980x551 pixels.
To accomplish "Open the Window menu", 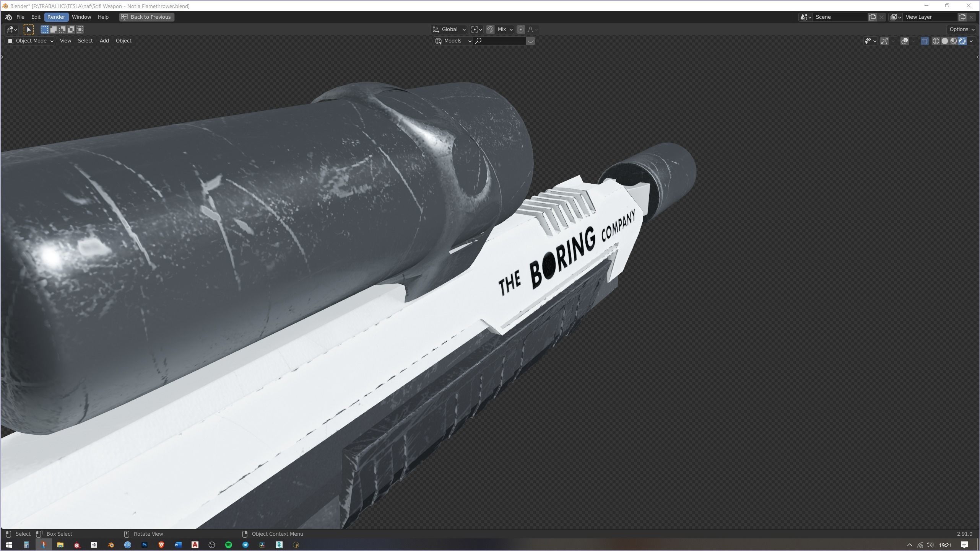I will point(81,17).
